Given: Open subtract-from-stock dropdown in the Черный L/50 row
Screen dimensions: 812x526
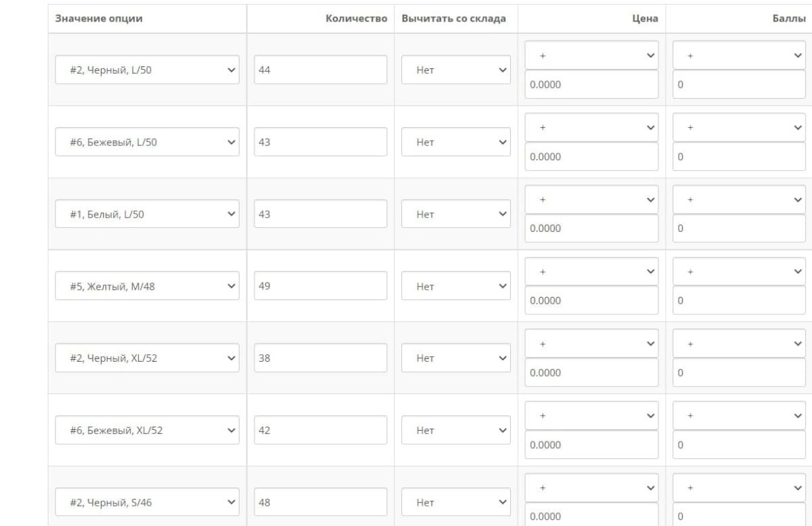Looking at the screenshot, I should pyautogui.click(x=456, y=70).
